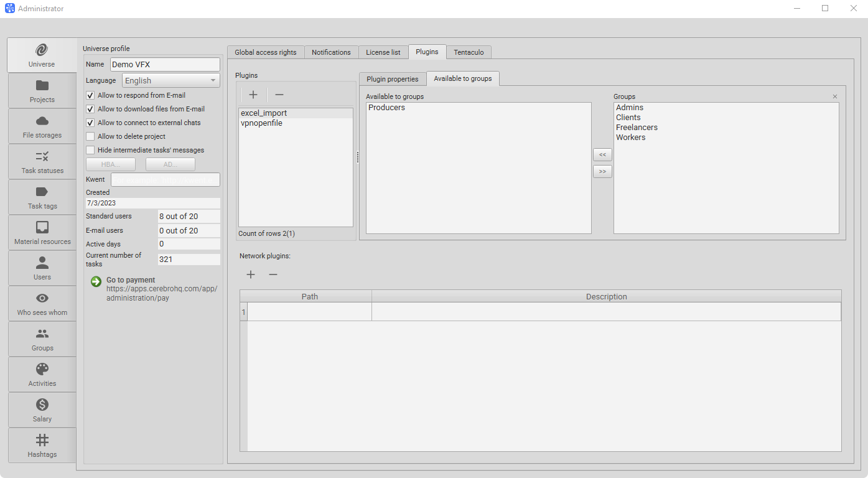Enable Allow to delete project checkbox
Viewport: 868px width, 478px height.
click(x=91, y=136)
